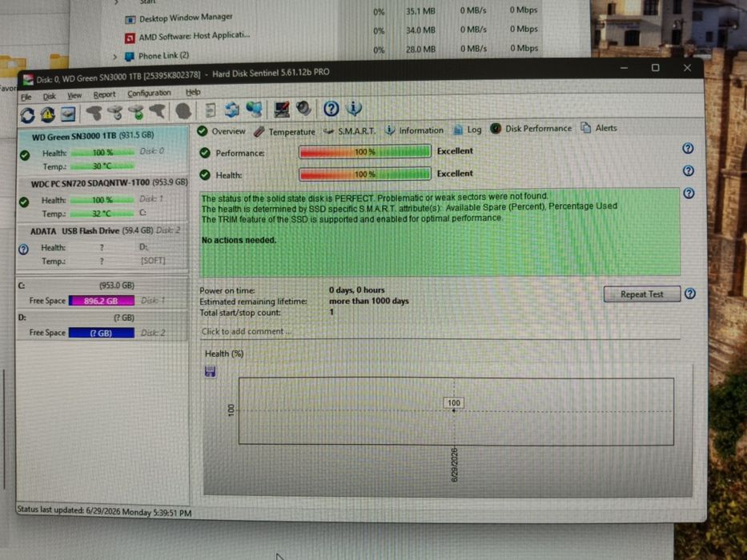Click the disk with green checkmark icon
Screen dimensions: 747x560
136,112
